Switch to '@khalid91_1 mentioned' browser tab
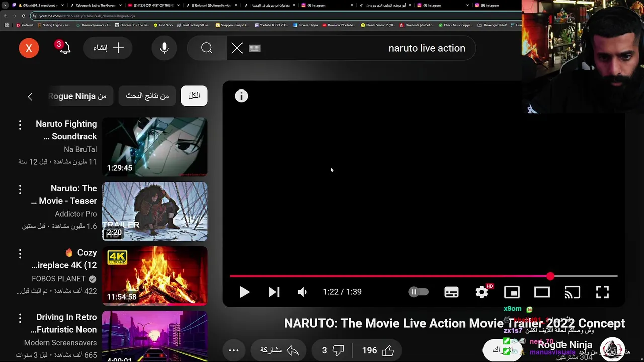This screenshot has width=644, height=362. tap(39, 5)
